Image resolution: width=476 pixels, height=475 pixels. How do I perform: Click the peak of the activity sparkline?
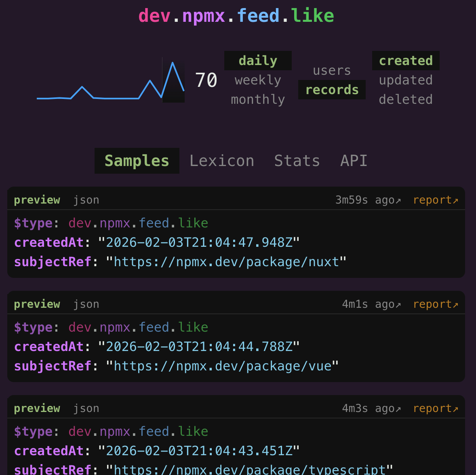pyautogui.click(x=173, y=63)
